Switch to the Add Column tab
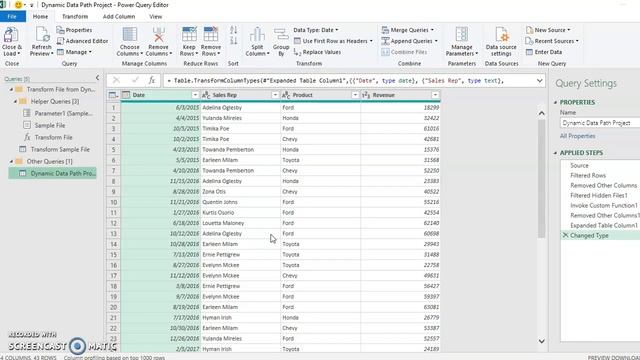The height and width of the screenshot is (360, 640). [x=119, y=16]
